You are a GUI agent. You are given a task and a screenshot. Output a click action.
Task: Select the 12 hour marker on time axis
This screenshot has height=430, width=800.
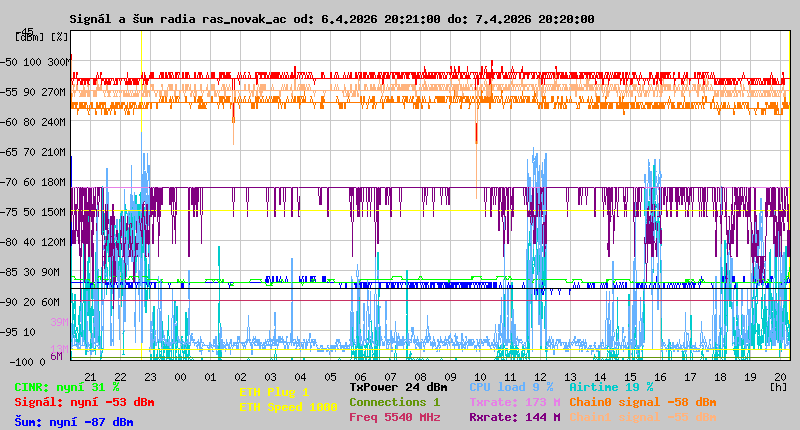tap(541, 377)
